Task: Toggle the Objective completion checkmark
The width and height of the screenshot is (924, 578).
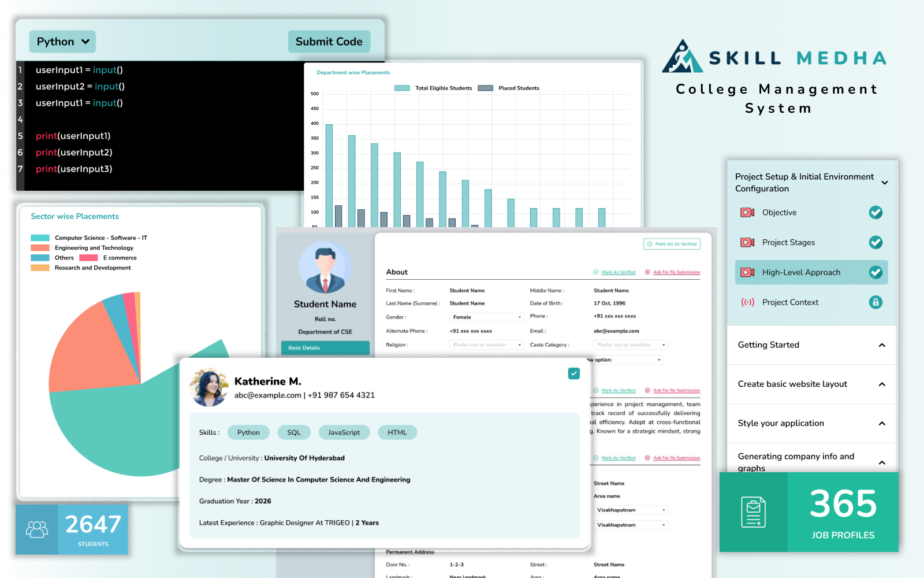Action: [875, 213]
